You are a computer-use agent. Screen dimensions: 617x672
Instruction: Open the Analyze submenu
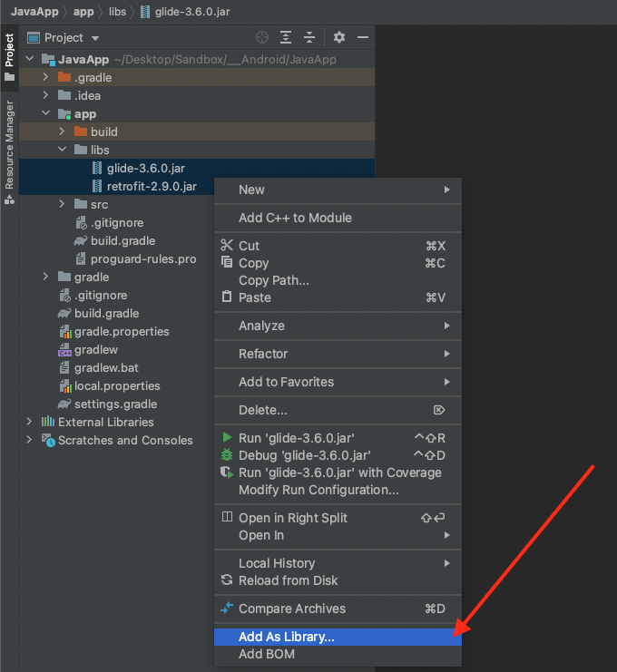click(x=338, y=326)
